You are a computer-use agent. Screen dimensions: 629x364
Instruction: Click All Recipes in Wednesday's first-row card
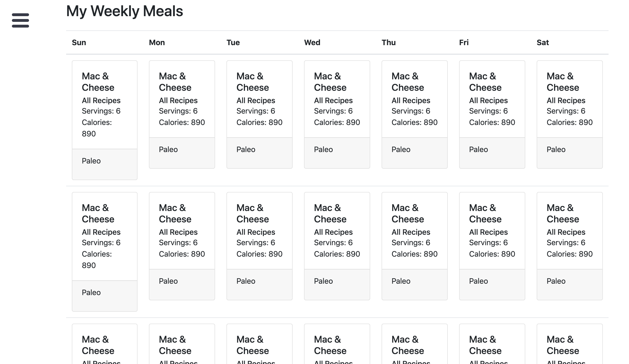(x=333, y=101)
